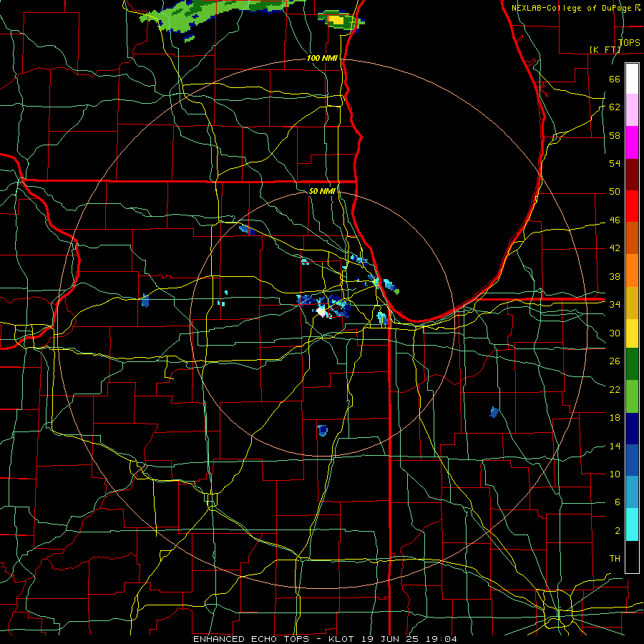The image size is (644, 644).
Task: Click the isolated blue echo in the southeast
Action: pyautogui.click(x=494, y=411)
